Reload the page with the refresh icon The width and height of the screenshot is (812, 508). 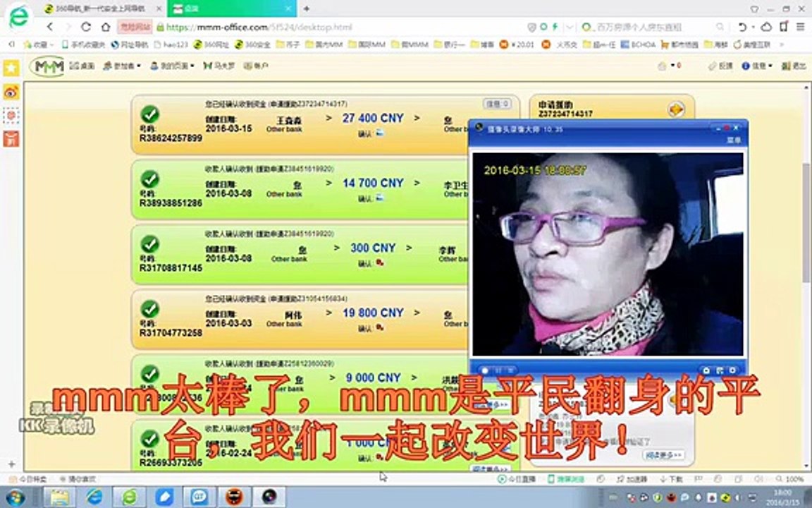(x=86, y=26)
